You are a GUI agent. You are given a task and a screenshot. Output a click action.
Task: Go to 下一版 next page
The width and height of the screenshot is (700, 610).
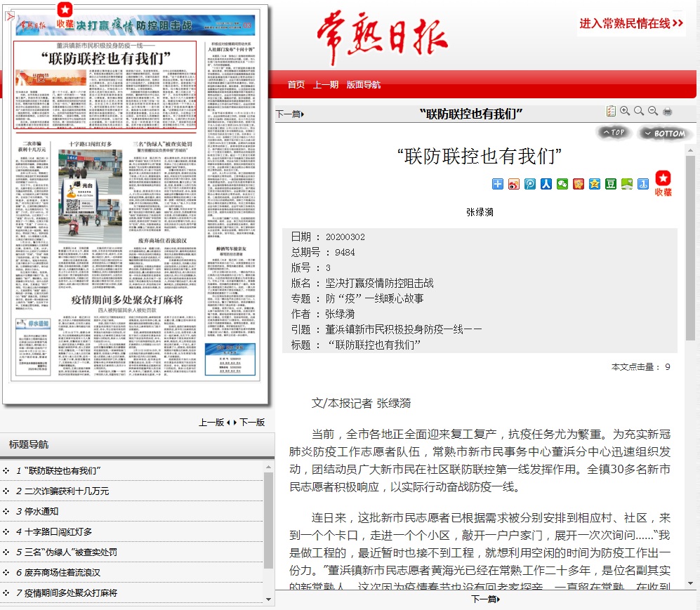(252, 422)
